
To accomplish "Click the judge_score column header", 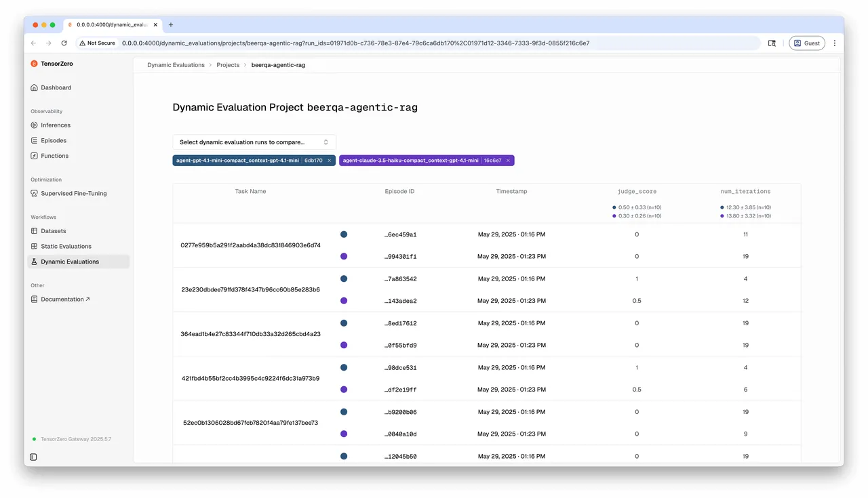I will click(637, 192).
